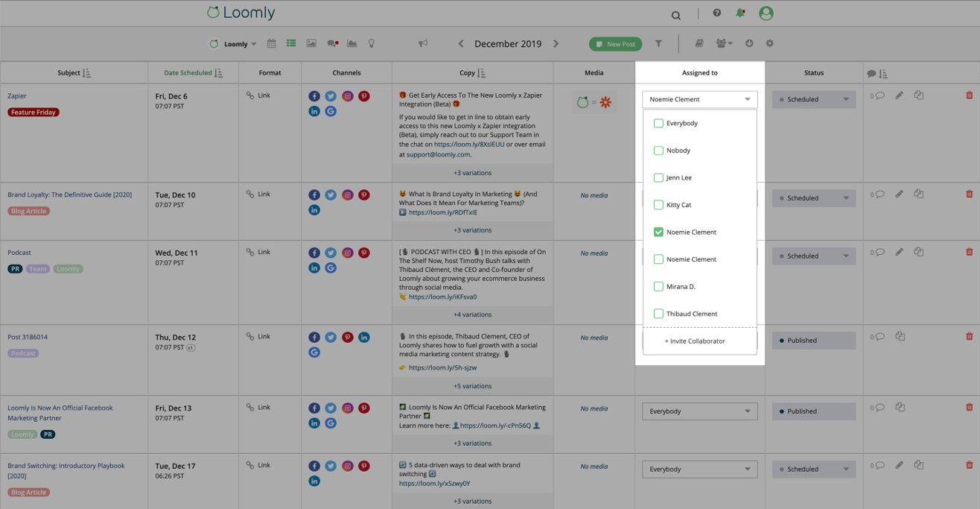Viewport: 980px width, 509px height.
Task: Open the Loomly calendar switcher dropdown
Action: tap(233, 44)
